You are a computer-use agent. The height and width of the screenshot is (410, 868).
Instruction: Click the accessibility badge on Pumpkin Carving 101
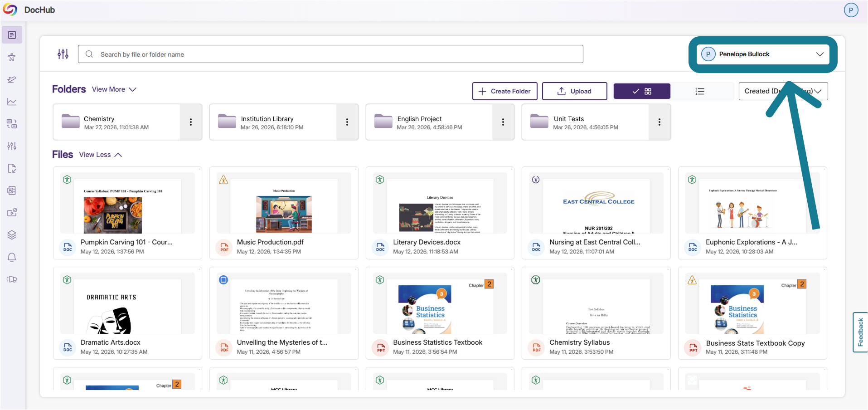tap(67, 180)
